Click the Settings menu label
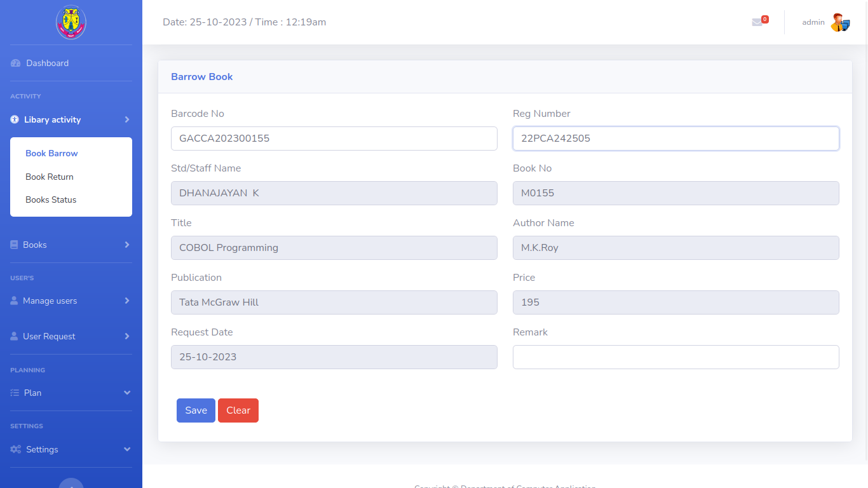868x488 pixels. click(x=42, y=449)
